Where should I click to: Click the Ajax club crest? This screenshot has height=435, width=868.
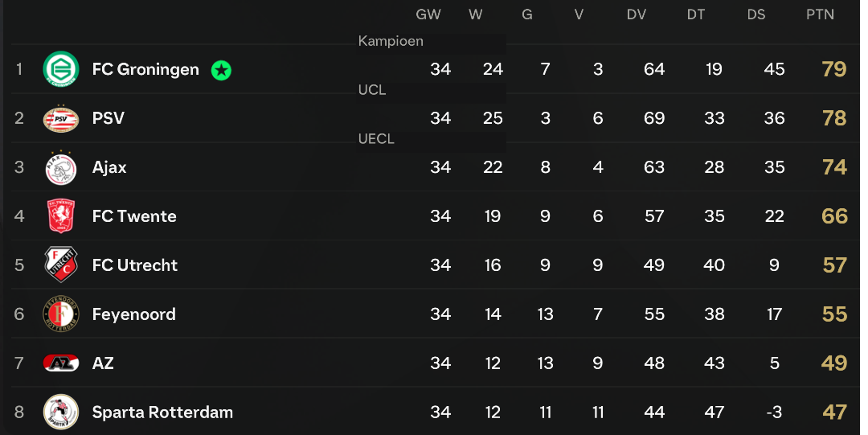pyautogui.click(x=60, y=167)
